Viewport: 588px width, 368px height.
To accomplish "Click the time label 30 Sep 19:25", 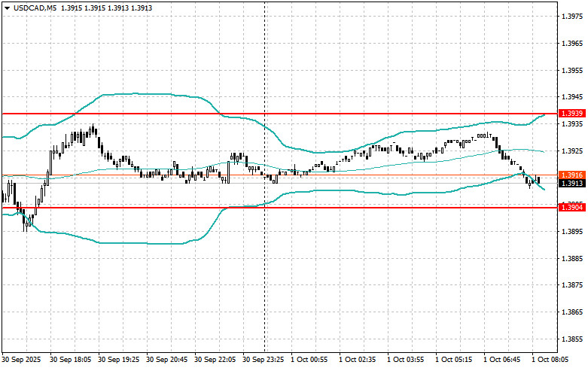I will tap(118, 360).
